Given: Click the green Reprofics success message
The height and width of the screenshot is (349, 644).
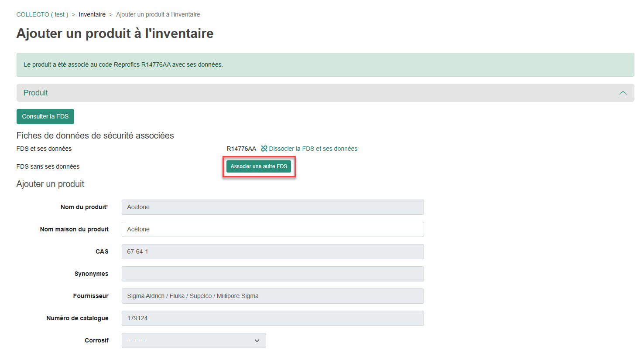Looking at the screenshot, I should pos(325,64).
